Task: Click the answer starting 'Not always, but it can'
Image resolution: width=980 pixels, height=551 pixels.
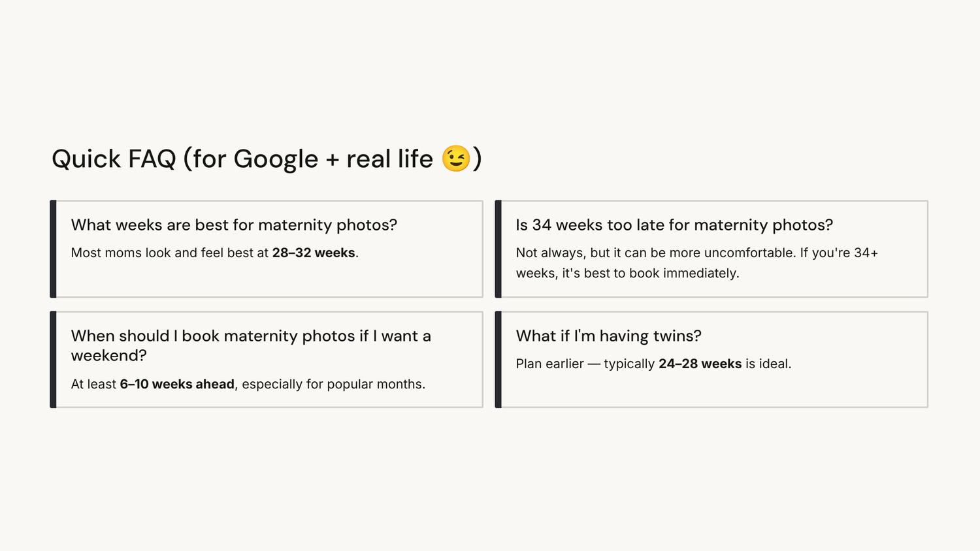Action: [x=697, y=262]
